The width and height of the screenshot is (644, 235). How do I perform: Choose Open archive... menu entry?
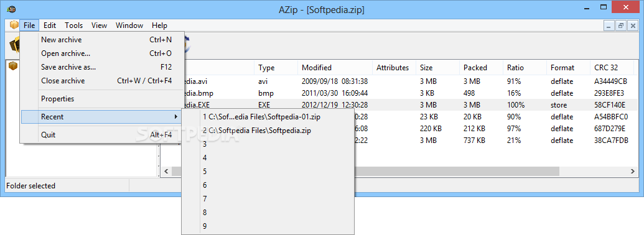tap(102, 53)
